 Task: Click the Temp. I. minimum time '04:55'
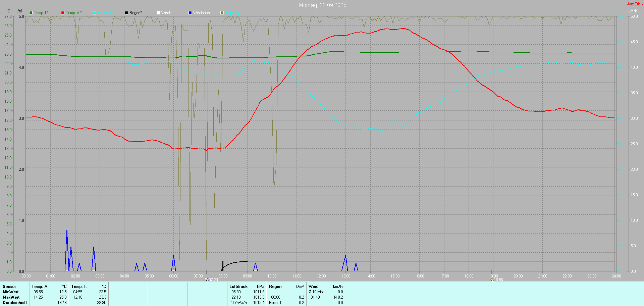tap(78, 292)
